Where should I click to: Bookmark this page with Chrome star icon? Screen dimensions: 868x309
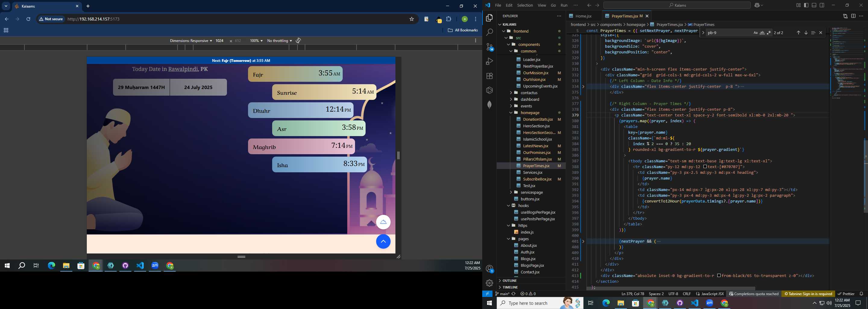(x=411, y=19)
